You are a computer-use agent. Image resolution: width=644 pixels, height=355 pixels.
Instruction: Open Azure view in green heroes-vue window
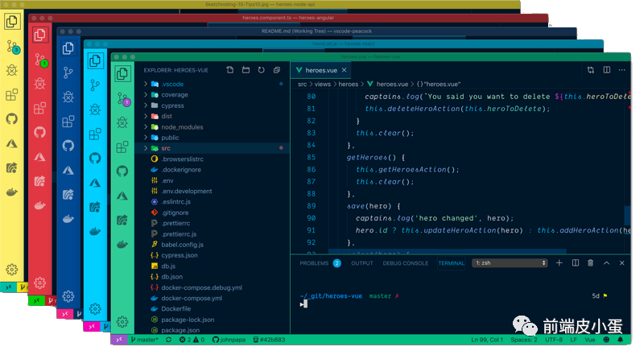click(122, 196)
